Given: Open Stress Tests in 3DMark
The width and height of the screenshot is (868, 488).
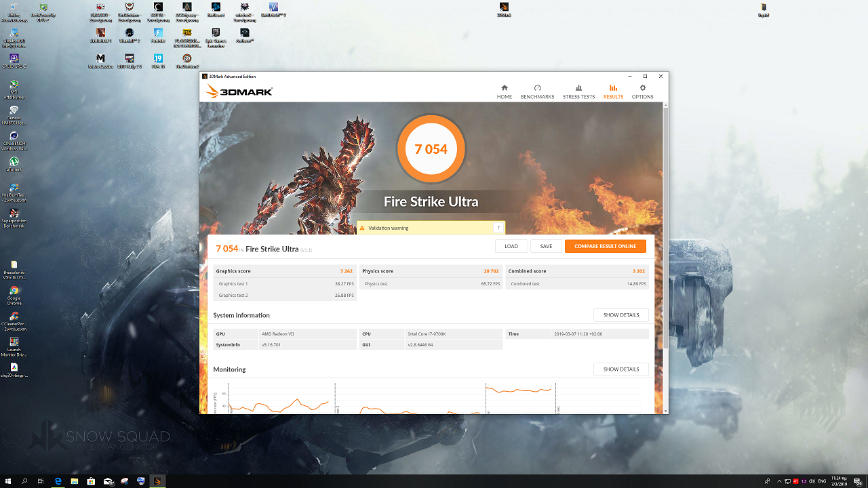Looking at the screenshot, I should click(x=578, y=92).
